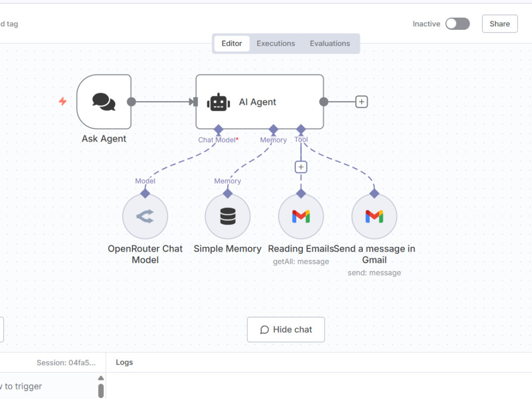This screenshot has height=399, width=532.
Task: Click the AI Agent Chat Model connector diamond
Action: (219, 129)
